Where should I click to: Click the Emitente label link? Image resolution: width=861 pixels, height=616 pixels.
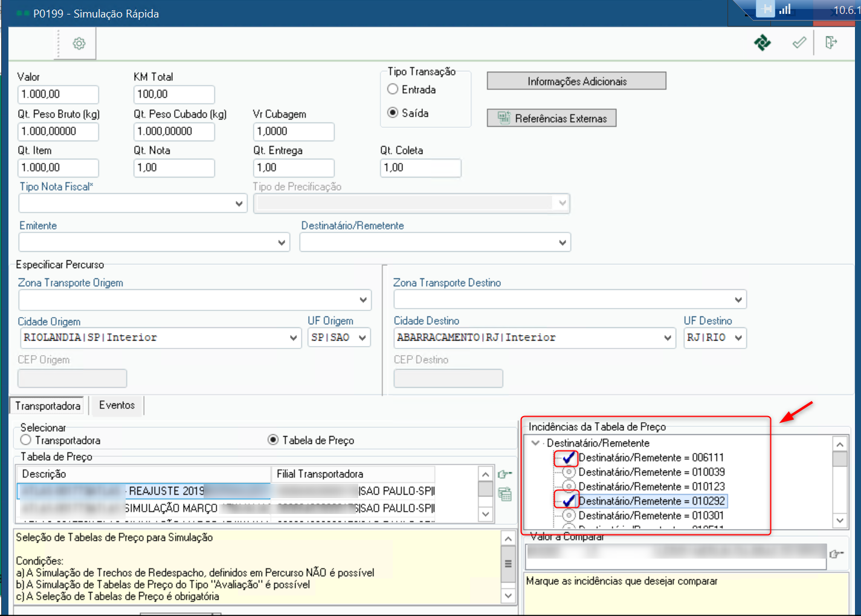pos(38,225)
